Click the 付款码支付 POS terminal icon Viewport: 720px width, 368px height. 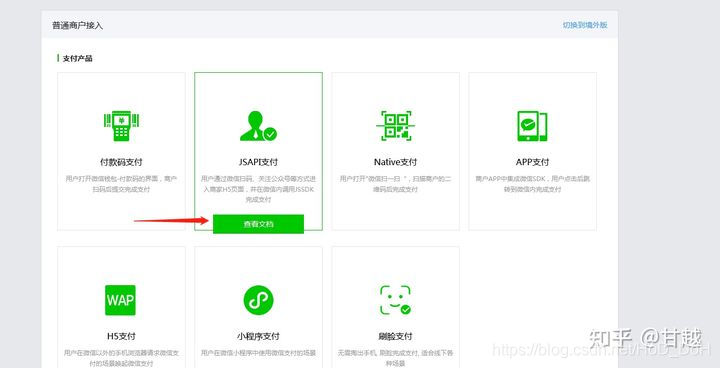coord(121,126)
